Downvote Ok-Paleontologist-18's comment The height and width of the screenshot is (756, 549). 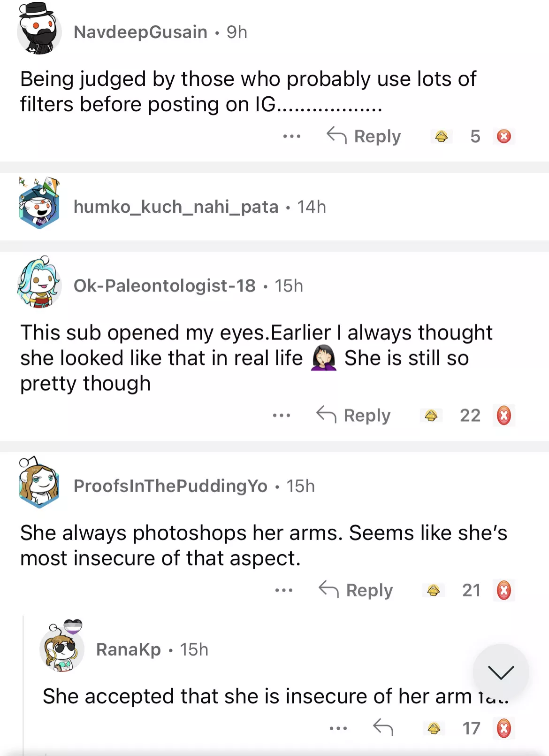pyautogui.click(x=504, y=416)
